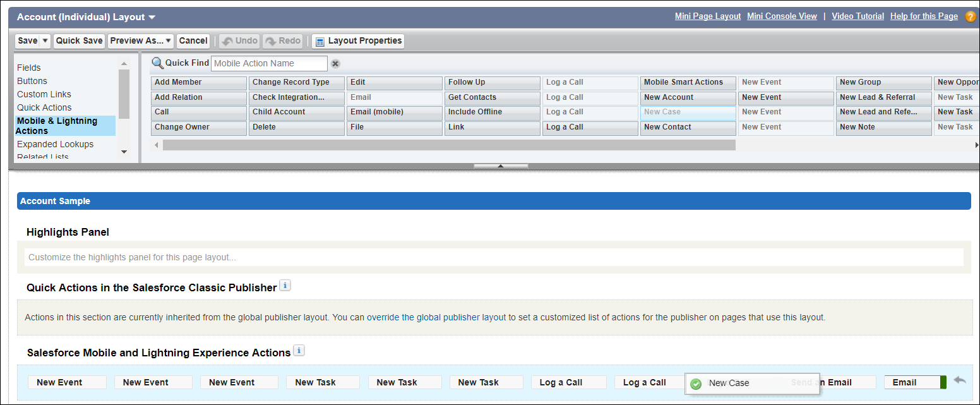Select the New Lead & Referral palette action
This screenshot has height=405, width=980.
884,98
